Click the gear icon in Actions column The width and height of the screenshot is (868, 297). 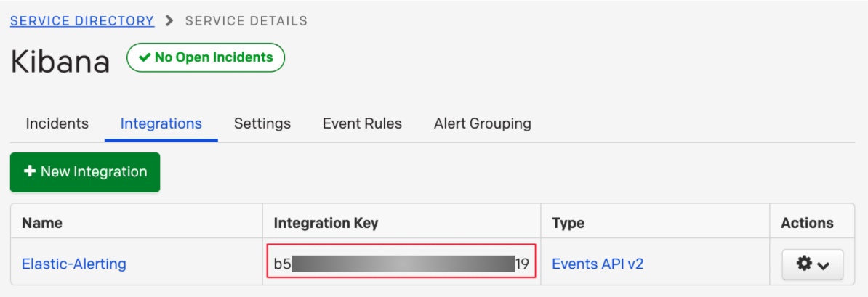pos(804,264)
